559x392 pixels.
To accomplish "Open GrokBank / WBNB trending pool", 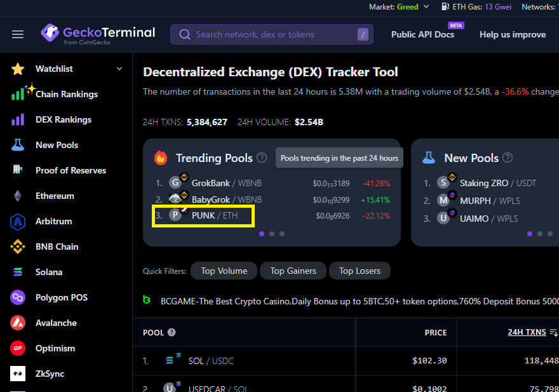I will 227,183.
